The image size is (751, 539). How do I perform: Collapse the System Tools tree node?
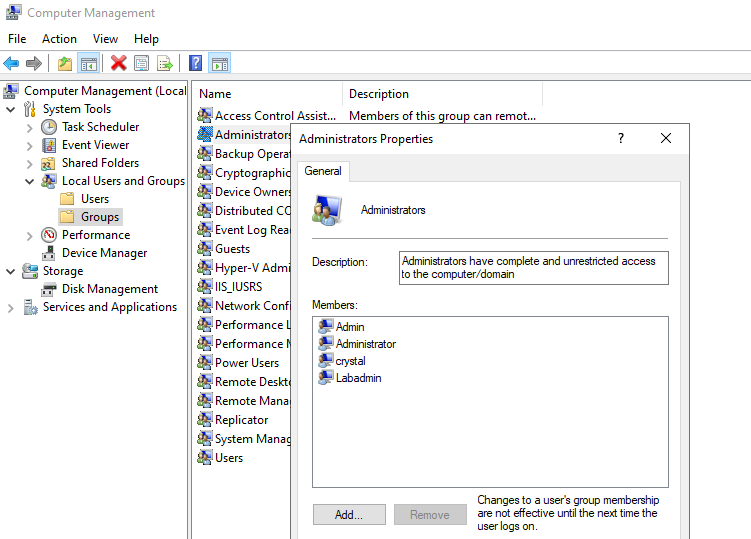(x=11, y=110)
